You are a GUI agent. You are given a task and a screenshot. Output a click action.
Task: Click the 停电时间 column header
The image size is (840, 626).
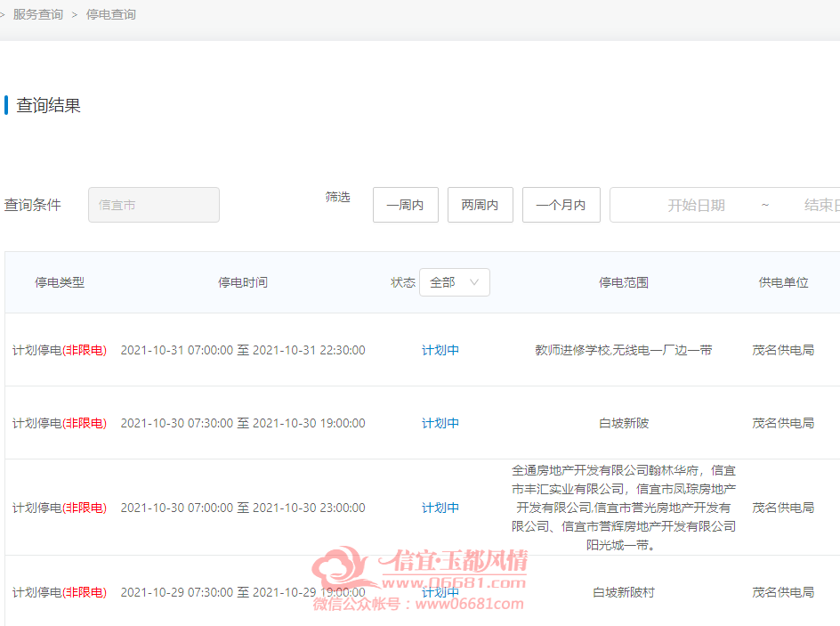click(243, 282)
